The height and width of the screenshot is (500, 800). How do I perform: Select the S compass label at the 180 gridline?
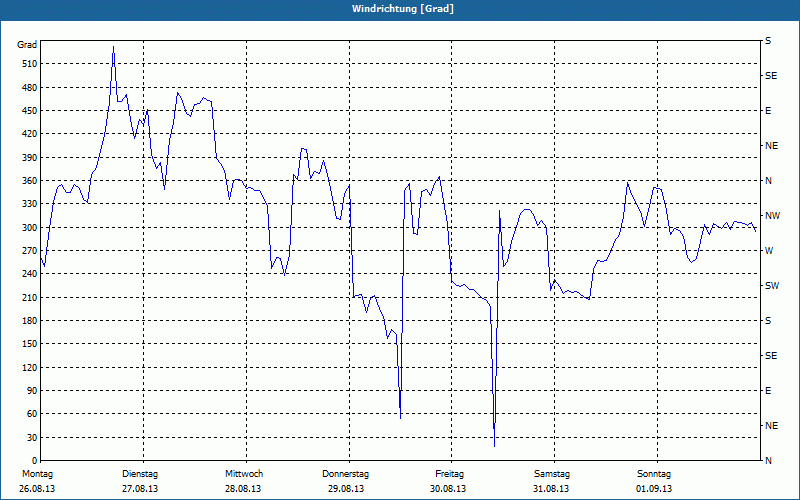pyautogui.click(x=768, y=321)
